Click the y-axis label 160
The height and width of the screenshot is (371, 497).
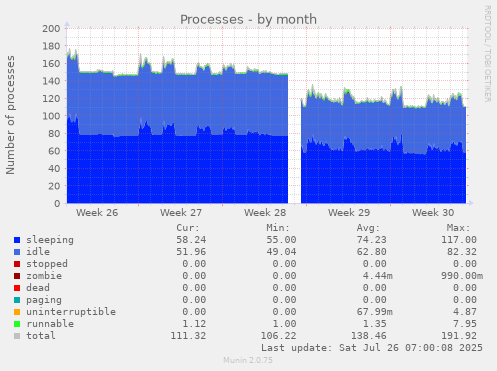click(x=51, y=64)
